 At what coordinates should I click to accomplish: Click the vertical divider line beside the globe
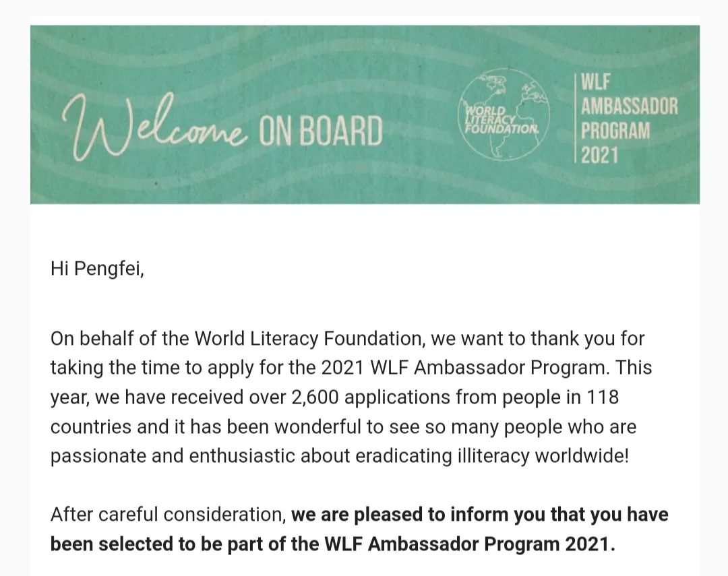(x=576, y=118)
